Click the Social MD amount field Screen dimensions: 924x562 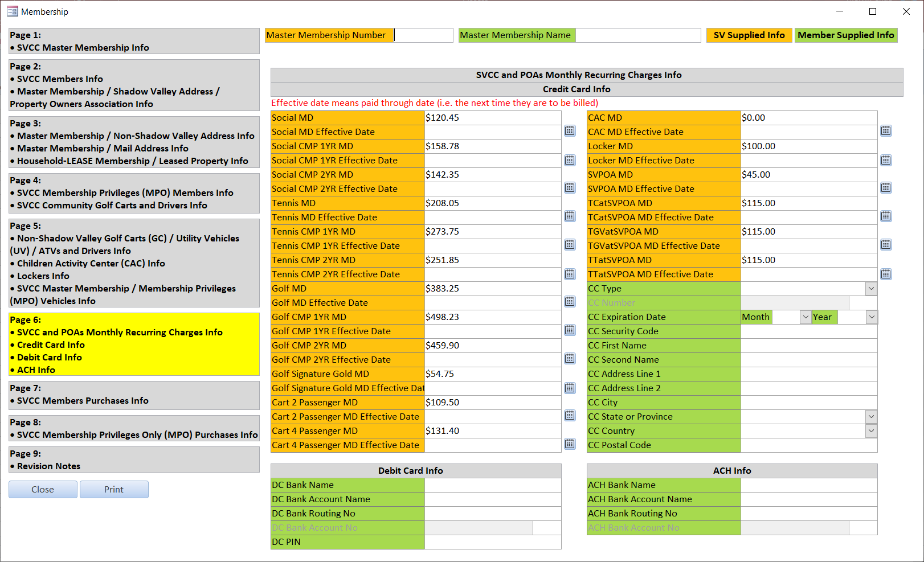493,118
